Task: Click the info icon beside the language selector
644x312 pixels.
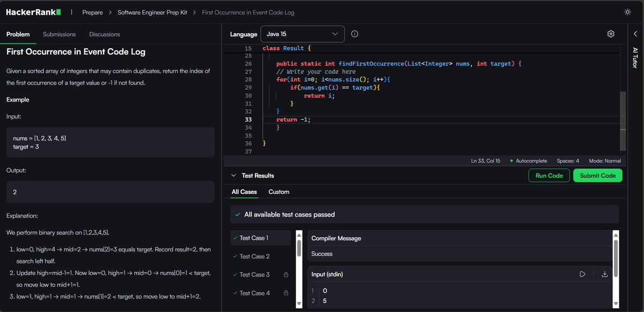Action: tap(354, 33)
